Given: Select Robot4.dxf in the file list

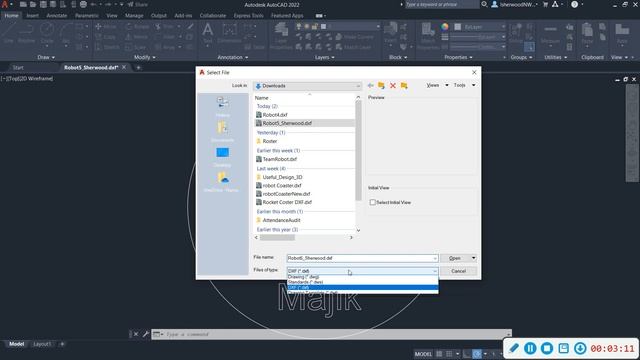Looking at the screenshot, I should 275,115.
